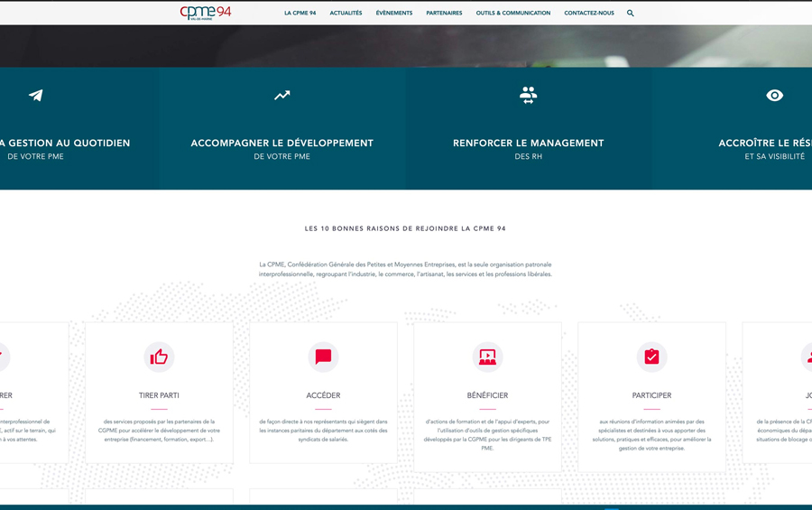Click the CPME introduction paragraph

(x=405, y=269)
